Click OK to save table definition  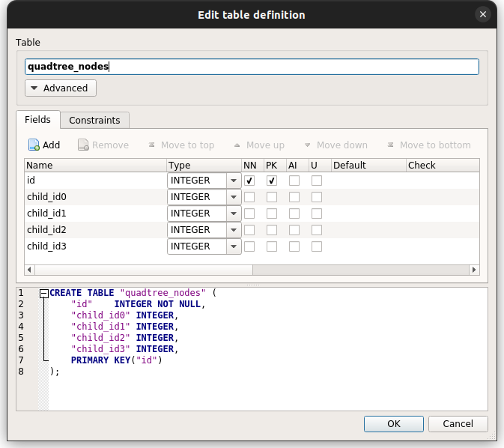click(394, 424)
